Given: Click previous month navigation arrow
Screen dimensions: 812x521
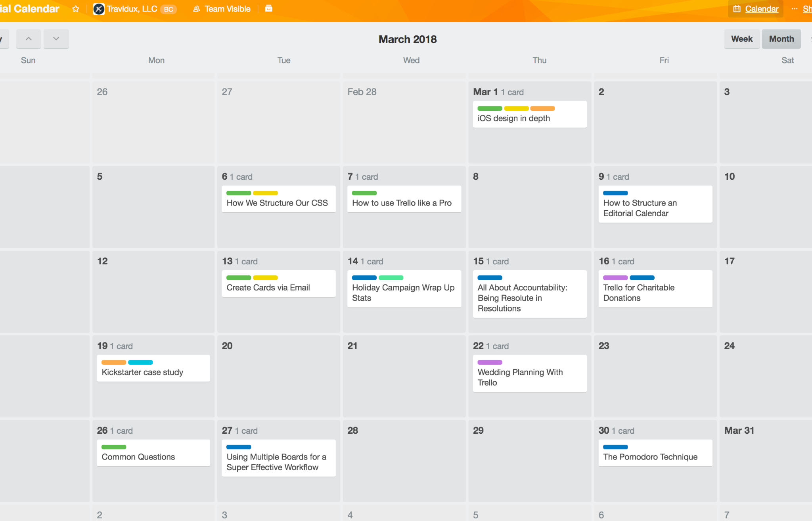Looking at the screenshot, I should pos(28,38).
